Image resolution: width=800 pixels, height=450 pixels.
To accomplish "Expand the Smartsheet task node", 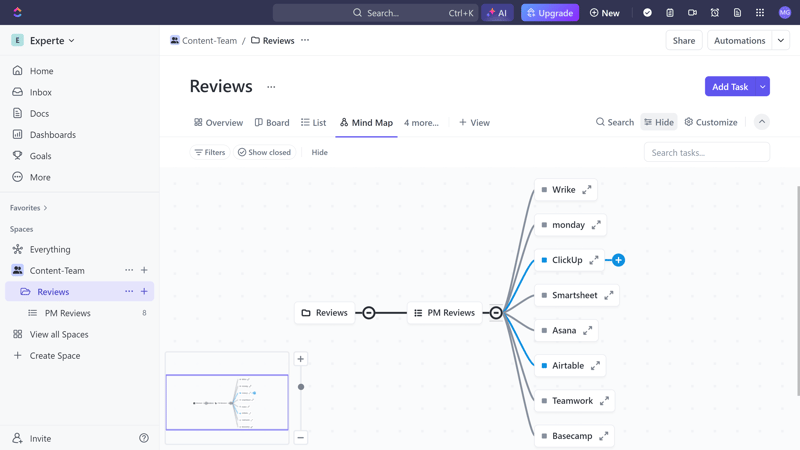I will (609, 295).
